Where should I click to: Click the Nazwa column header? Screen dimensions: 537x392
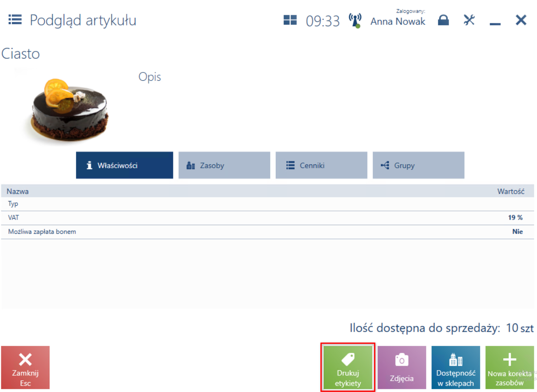click(18, 191)
